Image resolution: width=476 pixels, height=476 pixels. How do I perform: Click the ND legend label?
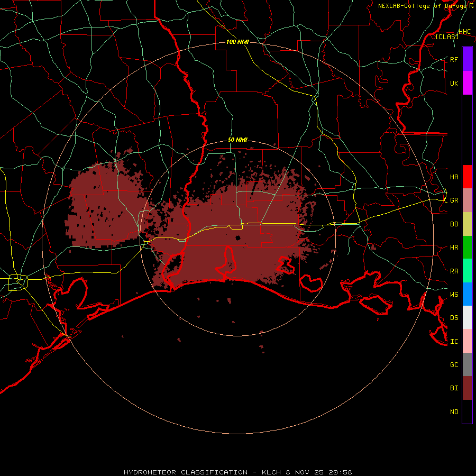click(x=454, y=412)
